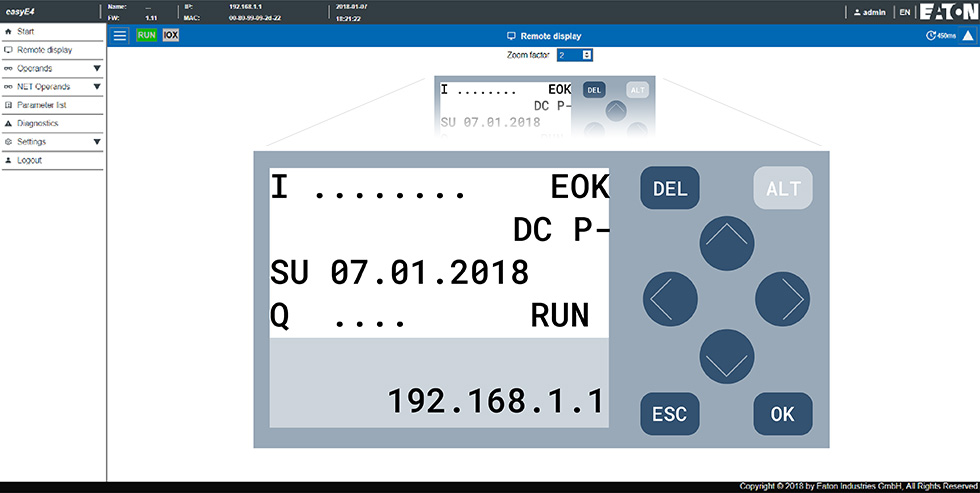Collapse header using the white up triangle

point(968,36)
